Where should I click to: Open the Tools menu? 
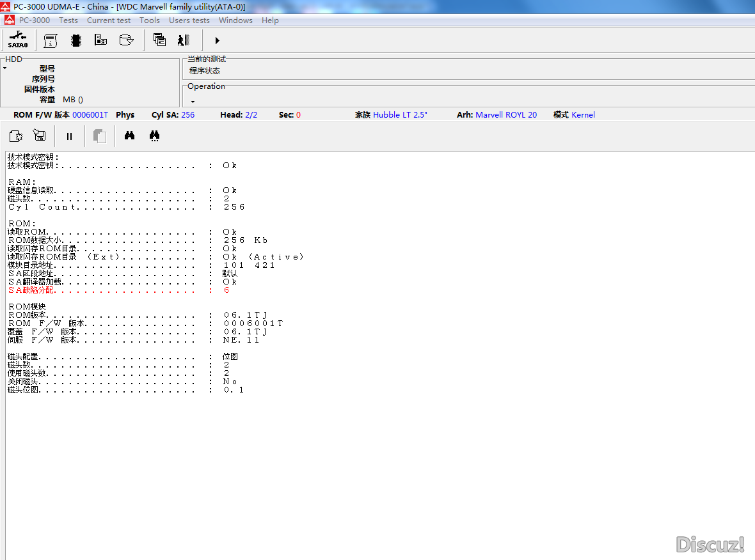(x=150, y=20)
